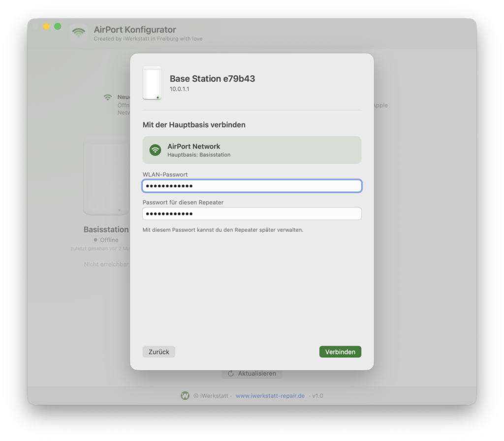The height and width of the screenshot is (441, 504).
Task: Select the offline Basisstation device image
Action: point(107,175)
